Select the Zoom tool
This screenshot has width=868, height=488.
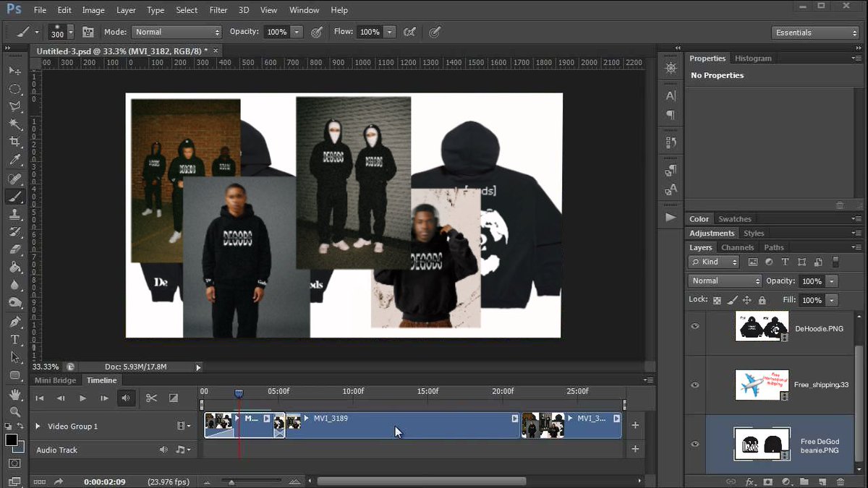point(14,413)
